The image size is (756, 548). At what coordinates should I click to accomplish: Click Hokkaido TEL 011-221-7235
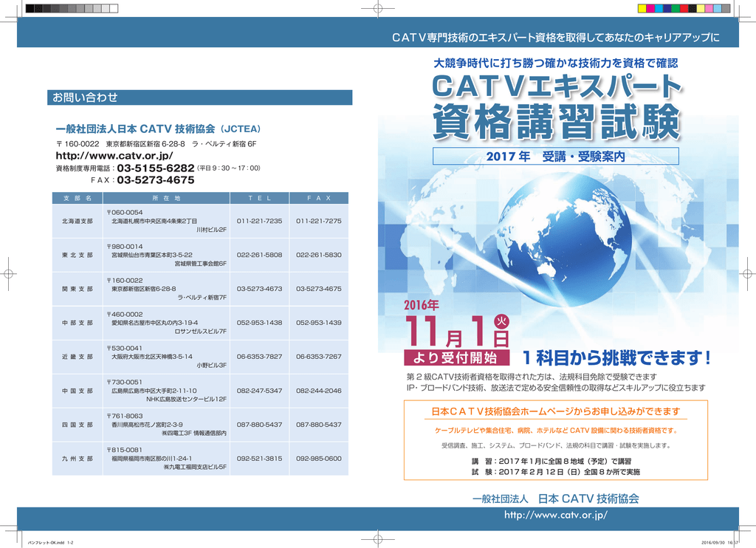[259, 221]
